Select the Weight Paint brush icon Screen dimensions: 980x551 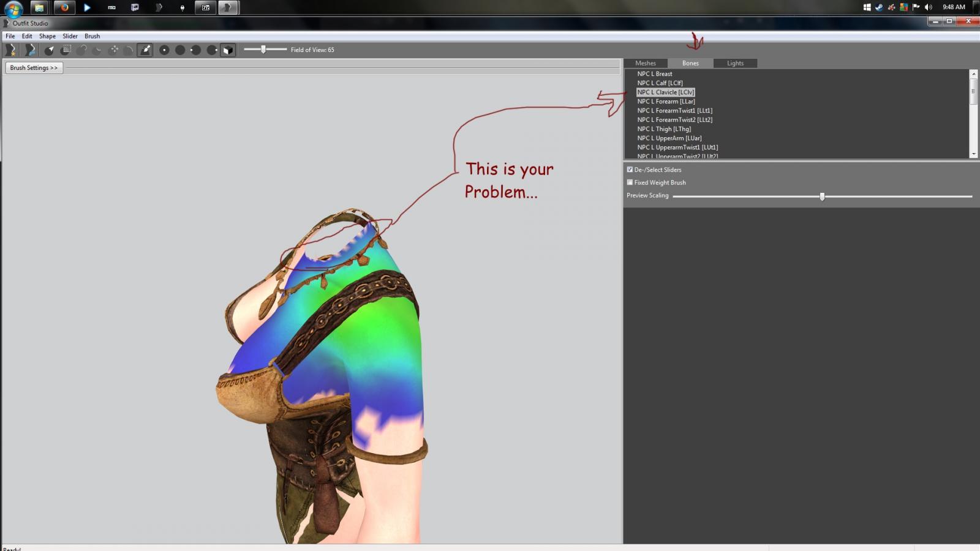[x=145, y=50]
